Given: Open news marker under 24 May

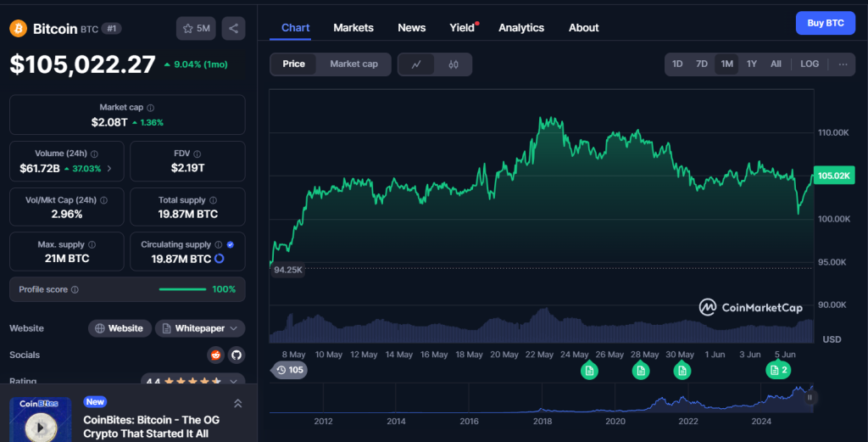Looking at the screenshot, I should pos(589,371).
